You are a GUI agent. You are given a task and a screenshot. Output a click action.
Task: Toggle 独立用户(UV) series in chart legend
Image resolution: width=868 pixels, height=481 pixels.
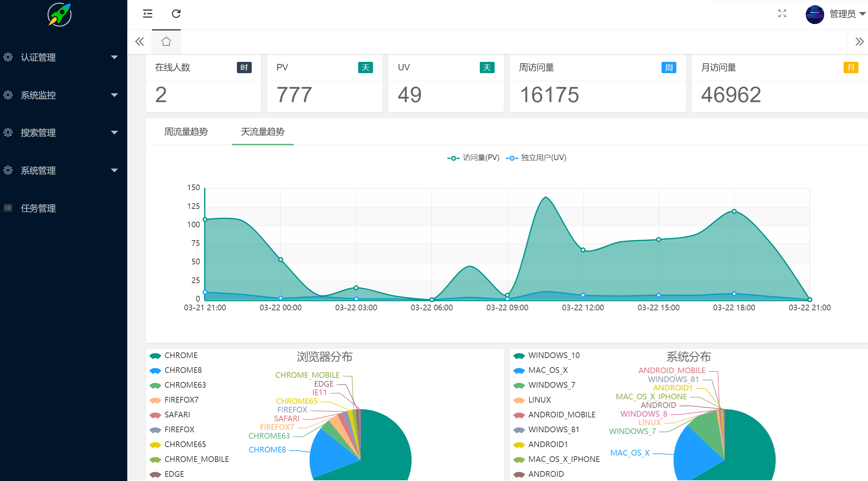click(x=536, y=158)
